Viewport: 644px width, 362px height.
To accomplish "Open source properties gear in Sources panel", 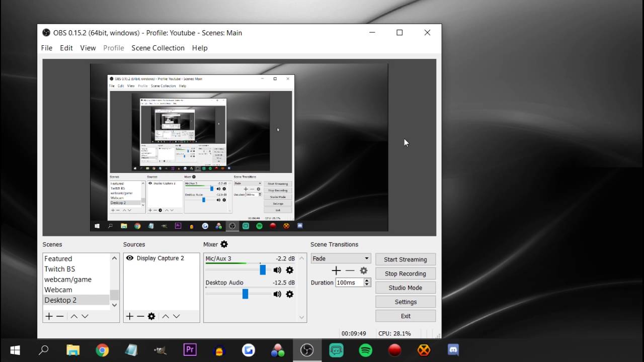I will coord(151,316).
